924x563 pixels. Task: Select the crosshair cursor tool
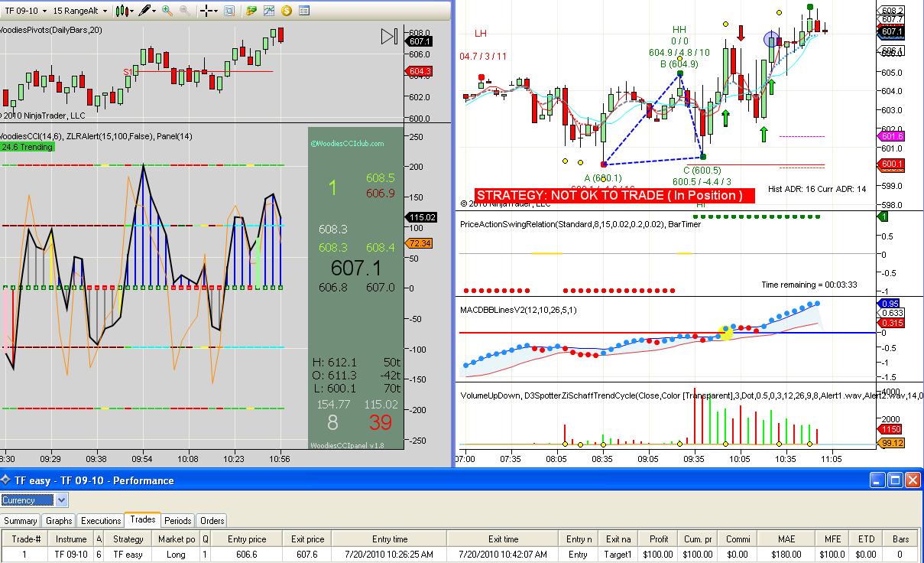point(206,11)
